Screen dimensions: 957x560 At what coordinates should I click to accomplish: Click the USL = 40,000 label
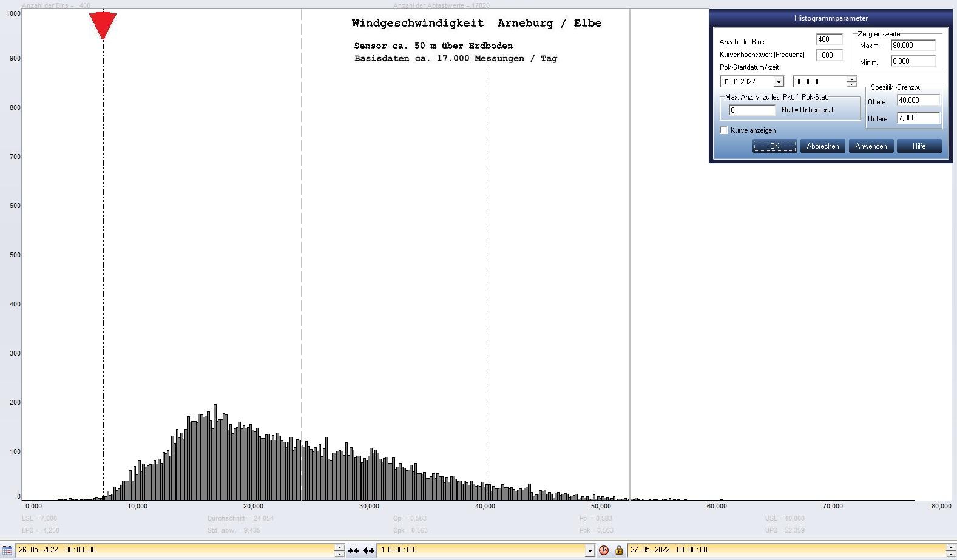click(785, 519)
